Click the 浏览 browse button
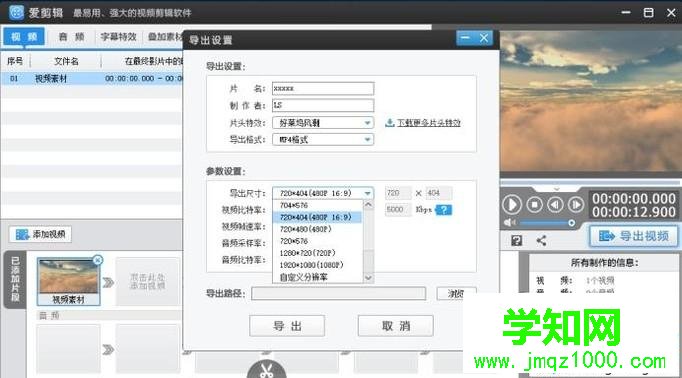682x378 pixels. 456,294
